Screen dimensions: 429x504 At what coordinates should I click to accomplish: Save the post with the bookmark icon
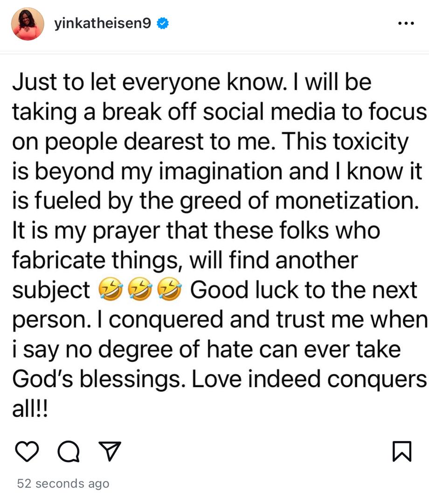coord(402,451)
